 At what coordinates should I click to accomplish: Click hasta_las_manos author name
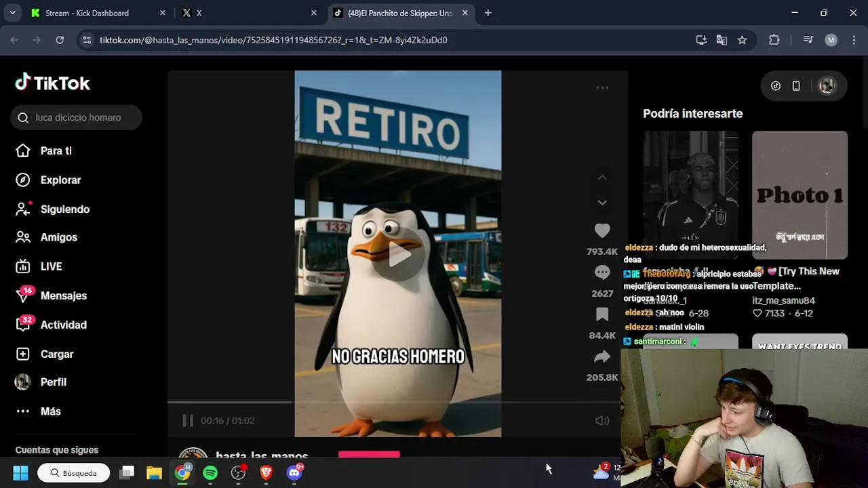tap(262, 455)
